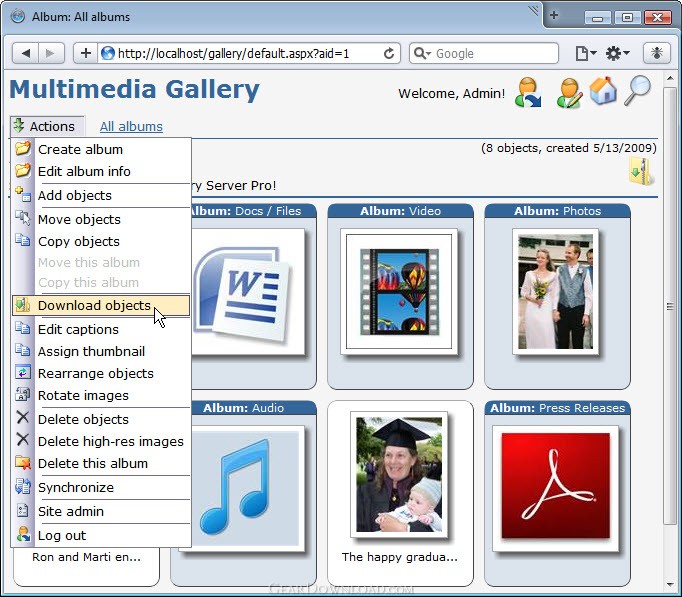The height and width of the screenshot is (597, 682).
Task: Click the URL address field
Action: click(237, 53)
